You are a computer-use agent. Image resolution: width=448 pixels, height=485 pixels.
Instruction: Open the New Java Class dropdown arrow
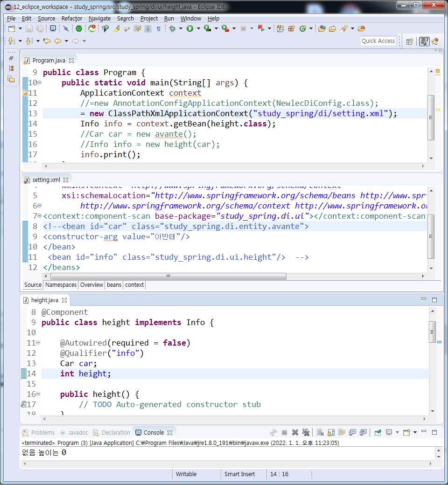tap(311, 29)
